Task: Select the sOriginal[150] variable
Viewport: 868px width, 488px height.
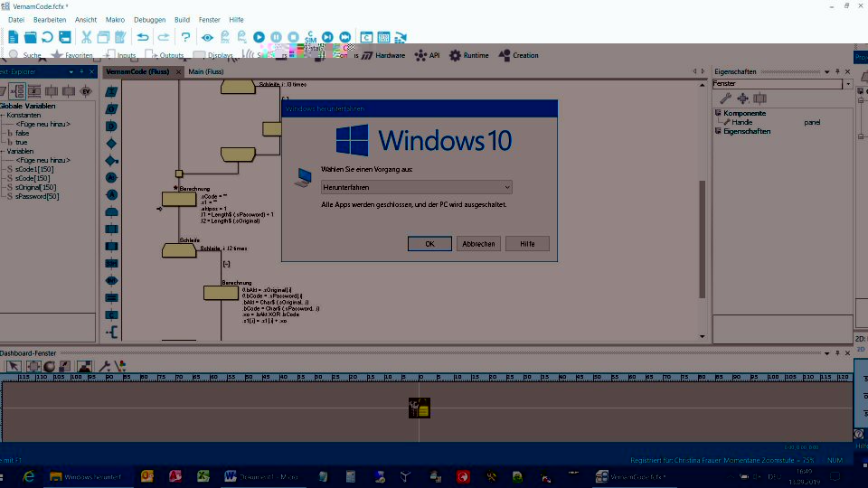Action: coord(35,188)
